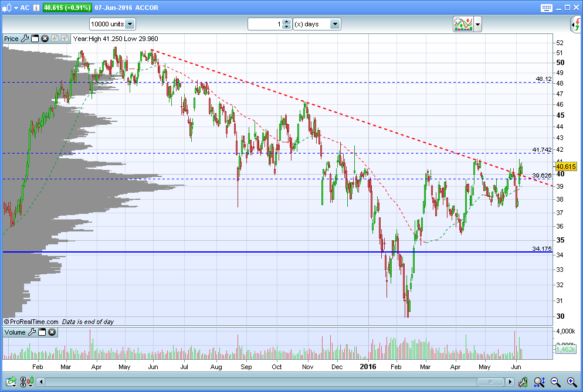583x392 pixels.
Task: Expand the 10000 units dropdown
Action: tap(130, 24)
